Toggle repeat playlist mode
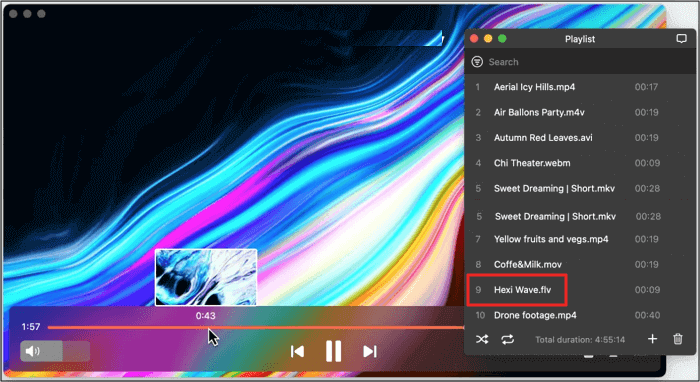700x382 pixels. (508, 340)
